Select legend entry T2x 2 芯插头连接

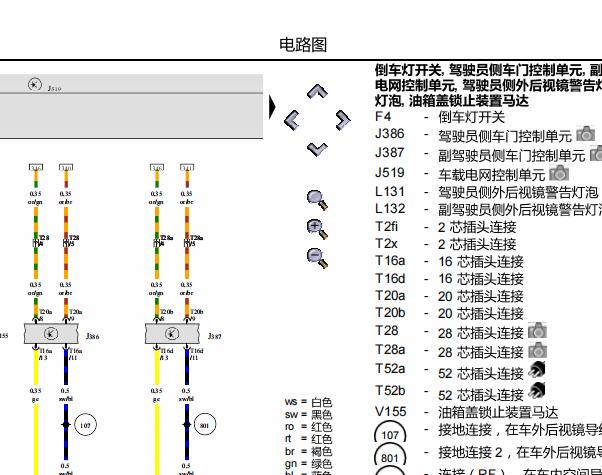click(446, 244)
